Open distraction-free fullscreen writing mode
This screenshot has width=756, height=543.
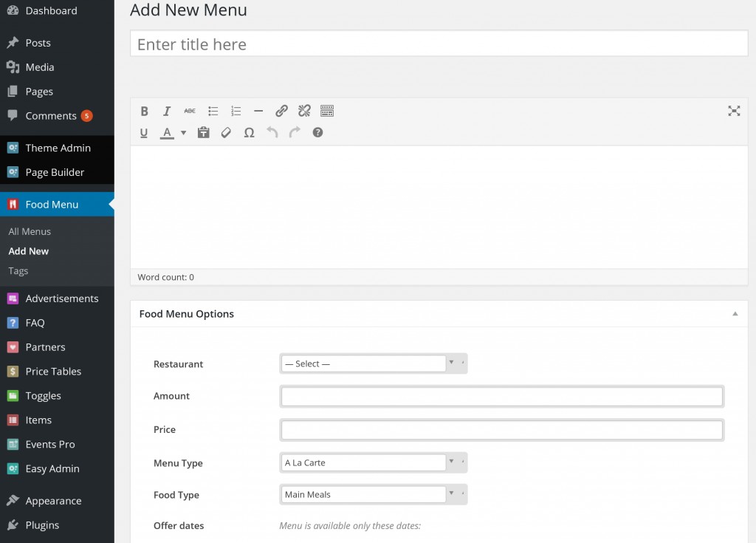pos(734,111)
